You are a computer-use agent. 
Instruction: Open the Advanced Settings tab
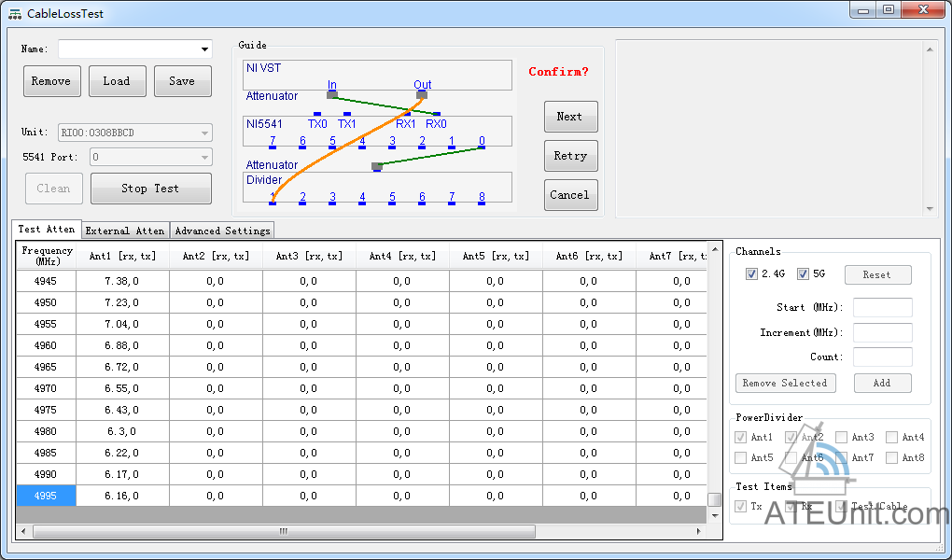[222, 231]
